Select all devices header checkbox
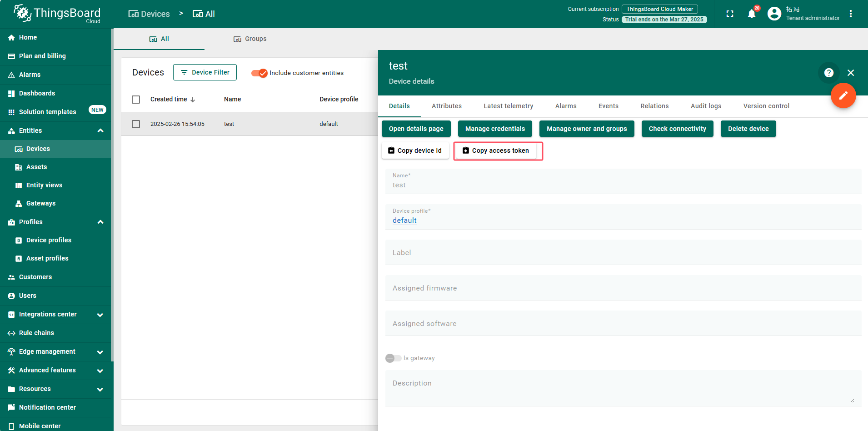 click(136, 100)
